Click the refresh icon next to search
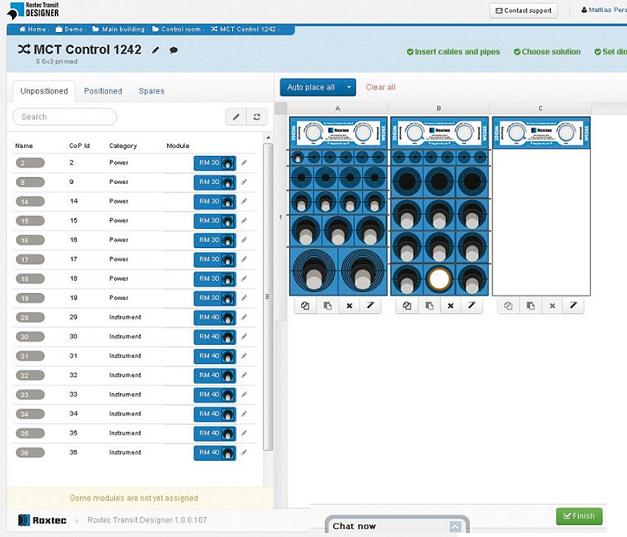Viewport: 627px width, 537px height. tap(257, 117)
